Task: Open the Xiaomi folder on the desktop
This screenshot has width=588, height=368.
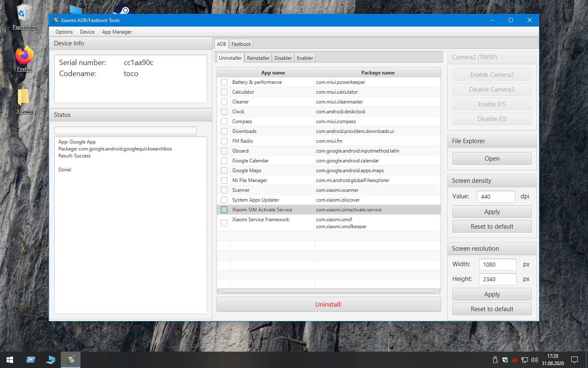Action: (x=24, y=101)
